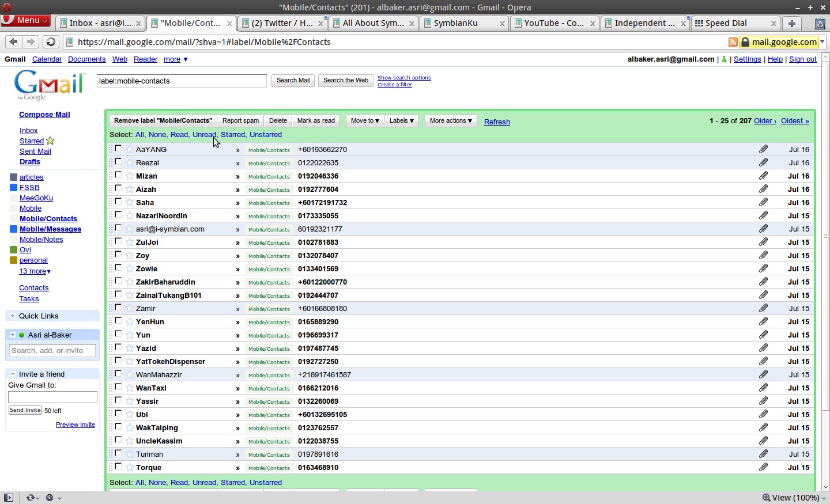Image resolution: width=830 pixels, height=504 pixels.
Task: Click the green color box beside Ovi label
Action: tap(14, 249)
